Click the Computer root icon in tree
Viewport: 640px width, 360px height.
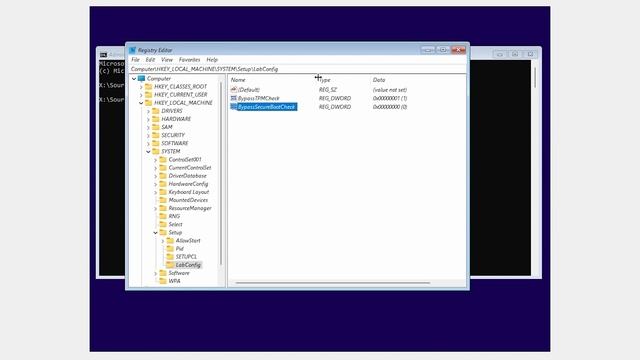click(x=141, y=78)
